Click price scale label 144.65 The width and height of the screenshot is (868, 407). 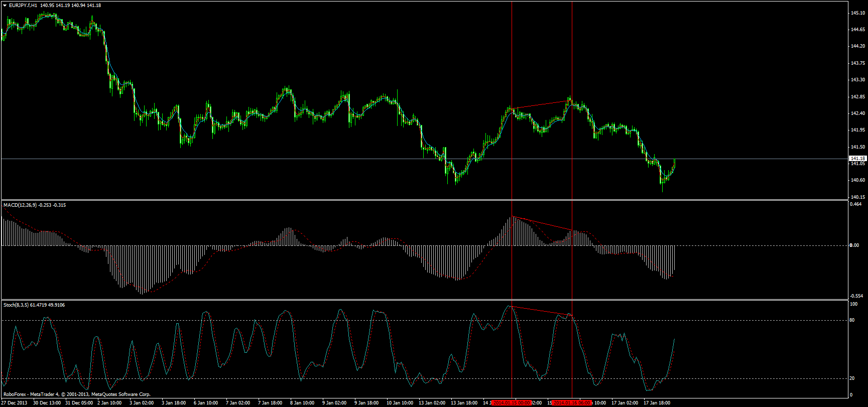tap(857, 30)
